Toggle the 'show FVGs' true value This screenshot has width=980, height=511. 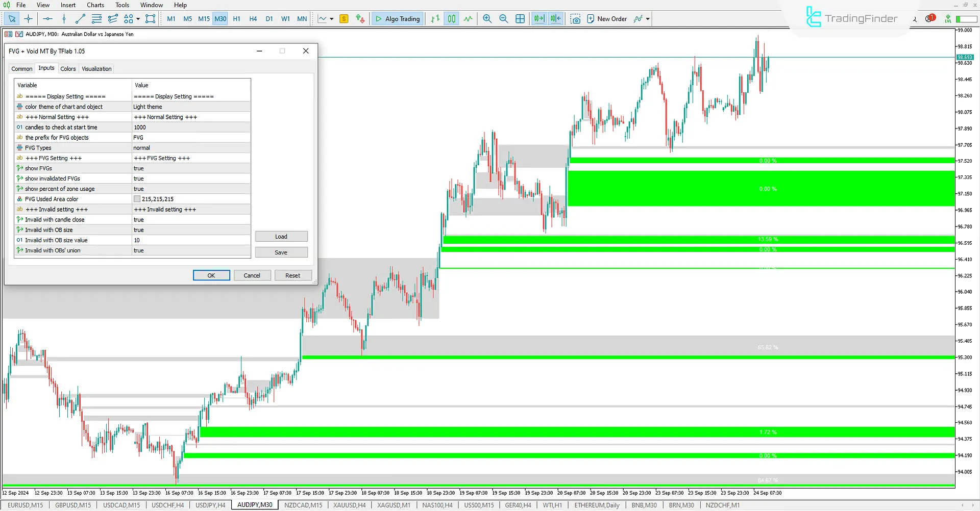tap(190, 168)
